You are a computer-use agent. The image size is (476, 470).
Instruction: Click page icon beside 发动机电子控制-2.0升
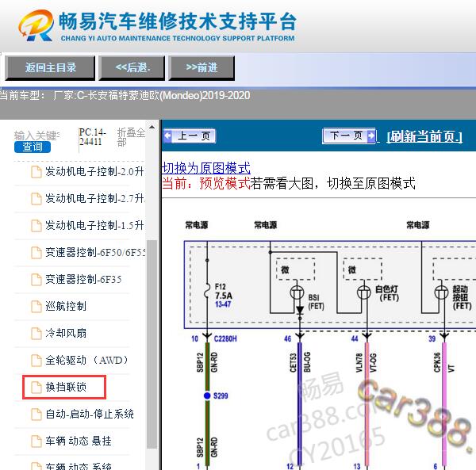tap(36, 172)
